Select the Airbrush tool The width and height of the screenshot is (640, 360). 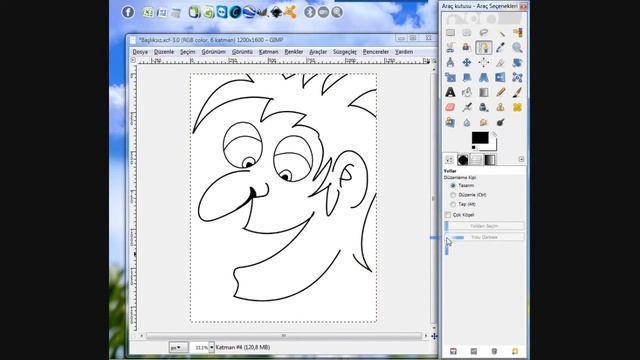click(x=467, y=107)
